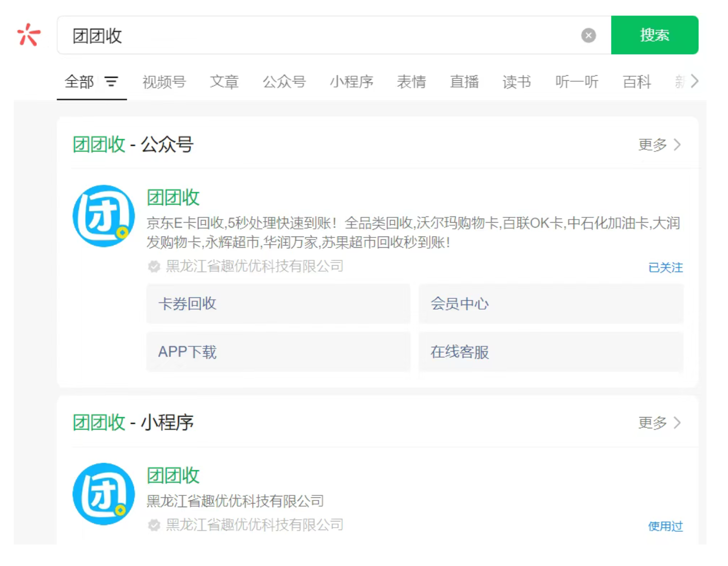Switch to the 听一听 tab
This screenshot has width=728, height=566.
[x=577, y=82]
